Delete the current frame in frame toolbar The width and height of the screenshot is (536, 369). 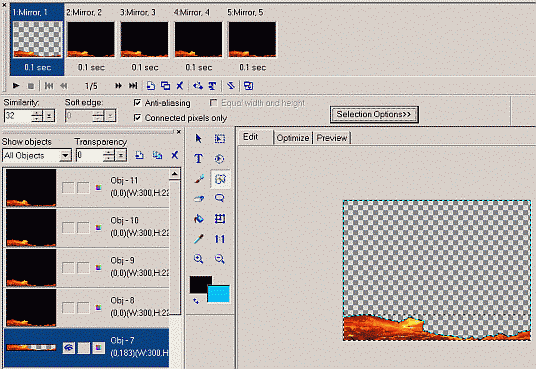point(179,85)
